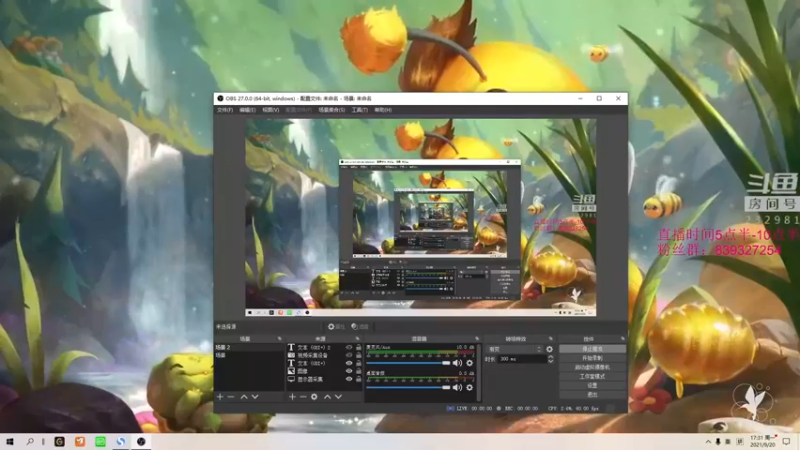Click the 开始录制 start recording button

pos(592,358)
